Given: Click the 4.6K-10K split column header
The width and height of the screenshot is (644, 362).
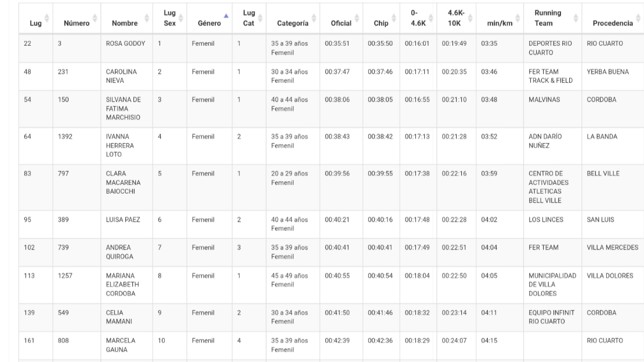Looking at the screenshot, I should (454, 18).
